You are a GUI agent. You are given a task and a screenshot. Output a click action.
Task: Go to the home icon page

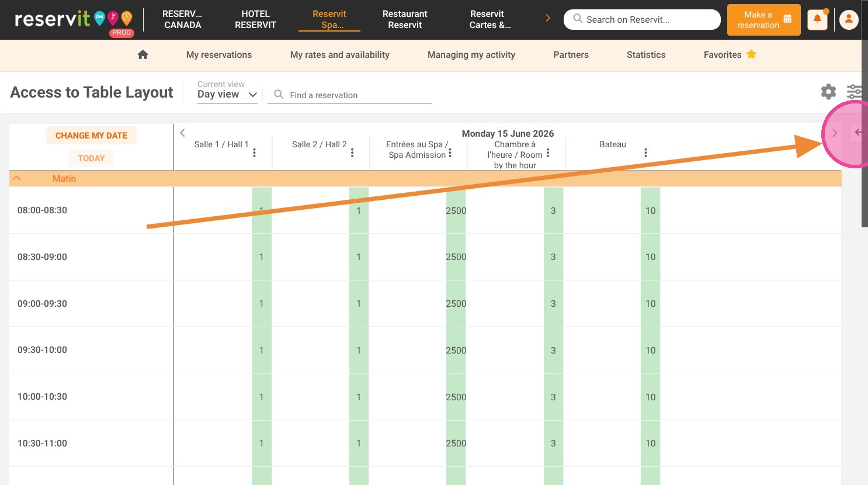point(143,54)
